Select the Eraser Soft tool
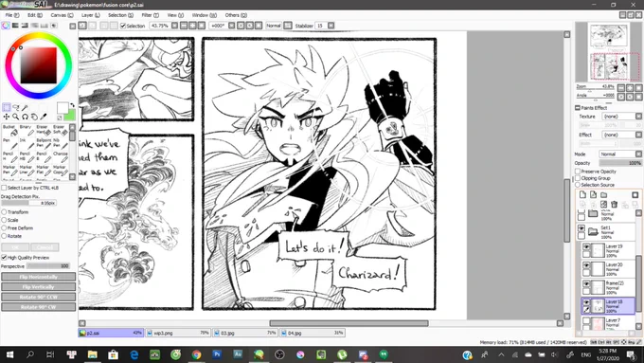Screen dimensions: 644x363 click(61, 130)
